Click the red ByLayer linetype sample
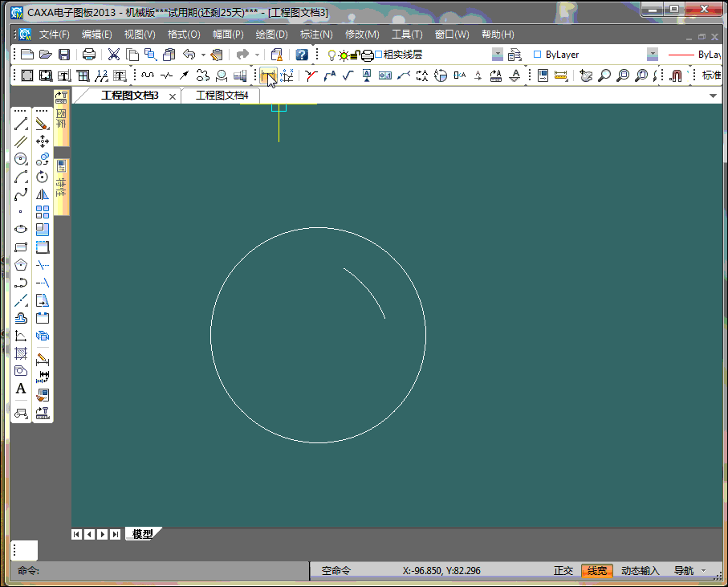 (x=681, y=55)
